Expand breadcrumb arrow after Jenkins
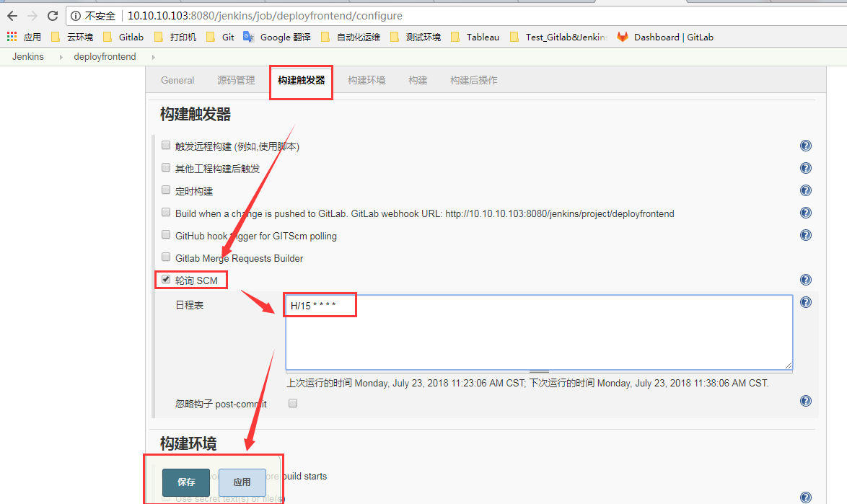This screenshot has width=847, height=504. (61, 57)
